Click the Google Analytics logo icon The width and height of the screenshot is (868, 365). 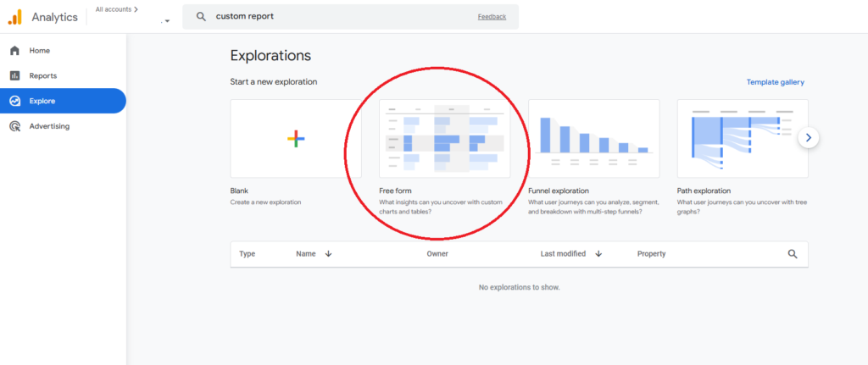coord(15,17)
